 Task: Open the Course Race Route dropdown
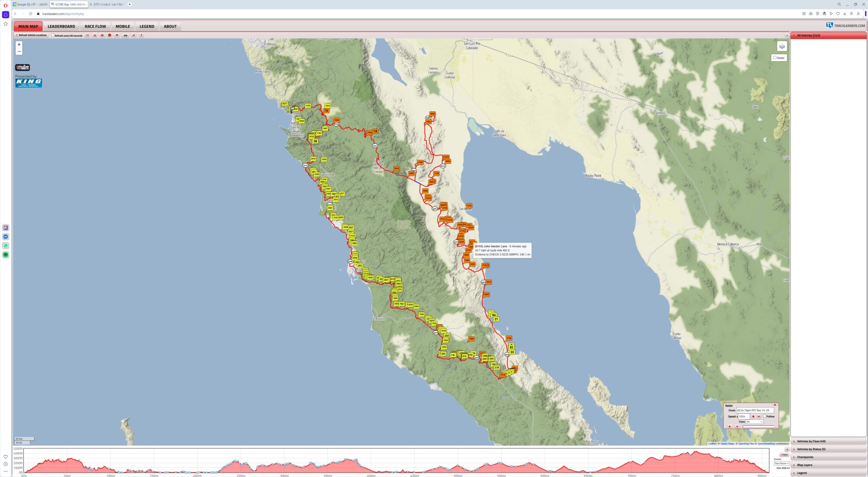782,464
